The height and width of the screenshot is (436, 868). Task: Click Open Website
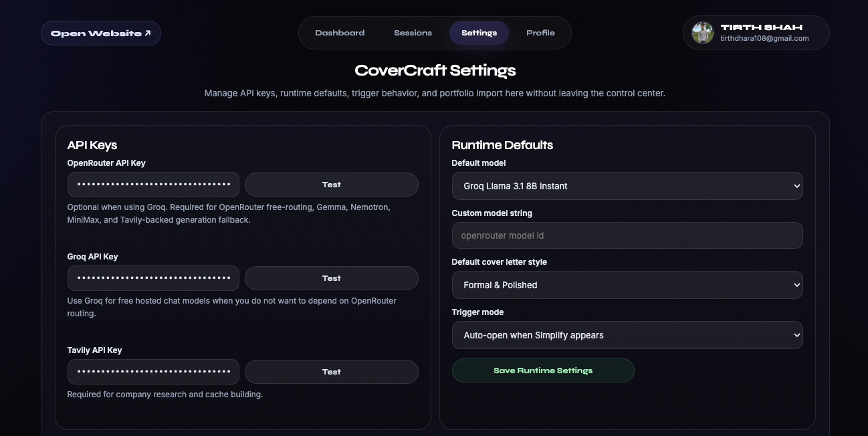[100, 32]
